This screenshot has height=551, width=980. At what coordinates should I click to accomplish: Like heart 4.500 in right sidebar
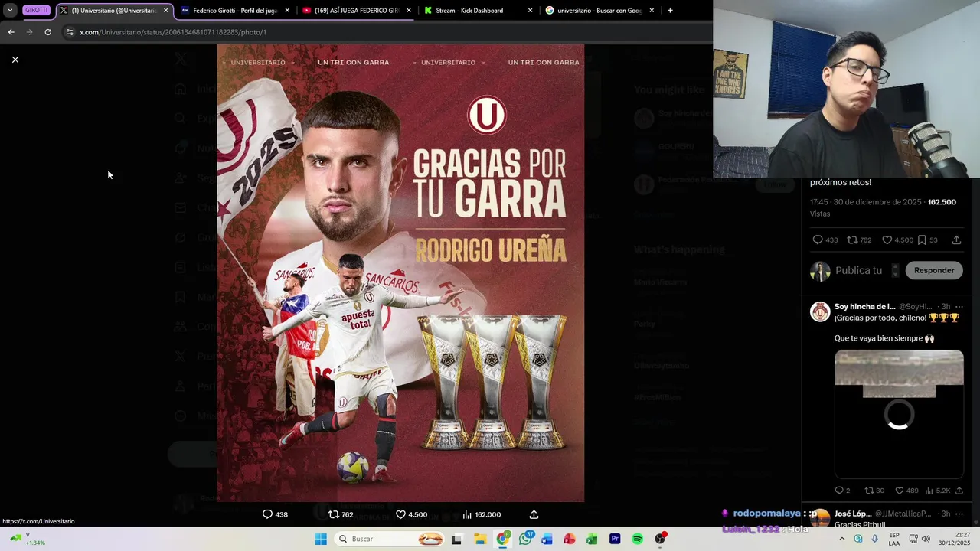887,240
